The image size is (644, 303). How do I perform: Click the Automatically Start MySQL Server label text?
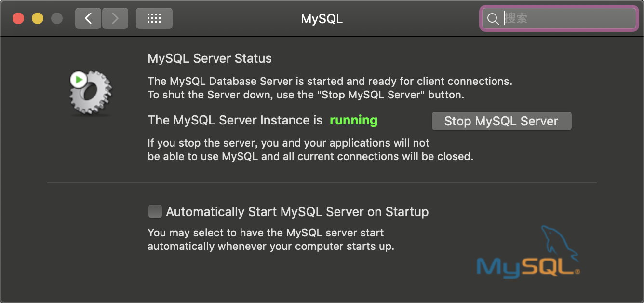click(x=297, y=212)
